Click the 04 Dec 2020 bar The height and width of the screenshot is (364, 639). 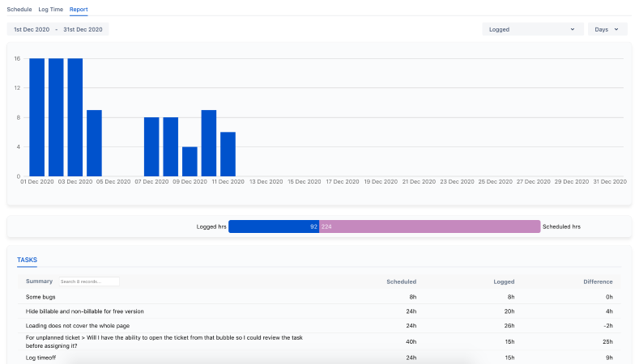94,143
